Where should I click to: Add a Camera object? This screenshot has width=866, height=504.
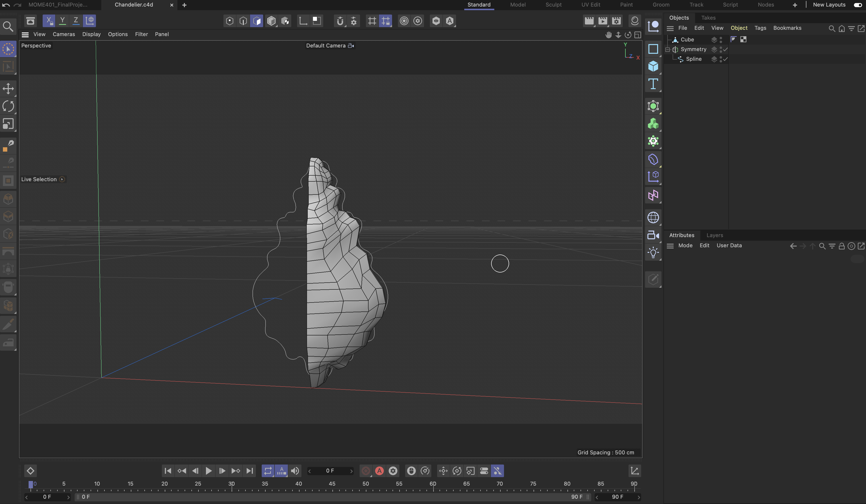tap(653, 235)
